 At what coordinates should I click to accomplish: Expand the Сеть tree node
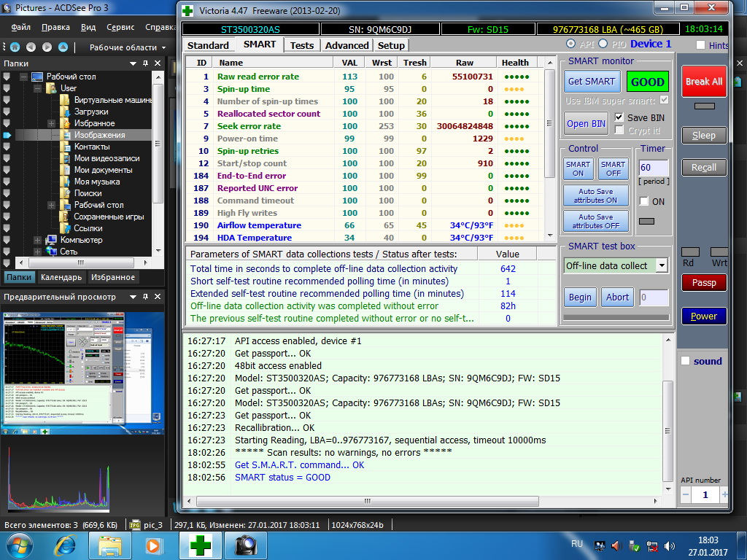(x=37, y=252)
